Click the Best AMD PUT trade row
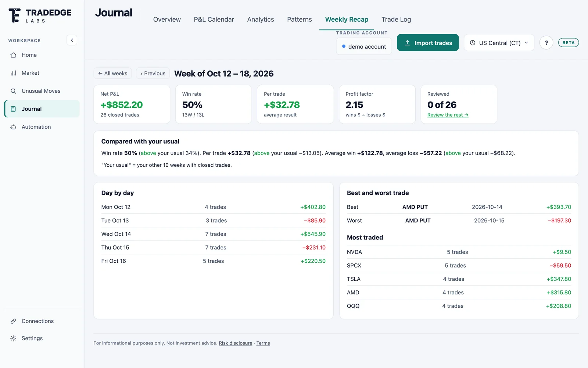588x368 pixels. pos(459,207)
